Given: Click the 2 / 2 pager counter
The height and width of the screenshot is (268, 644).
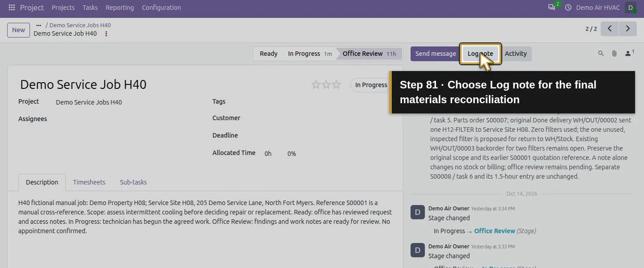Looking at the screenshot, I should pos(591,29).
